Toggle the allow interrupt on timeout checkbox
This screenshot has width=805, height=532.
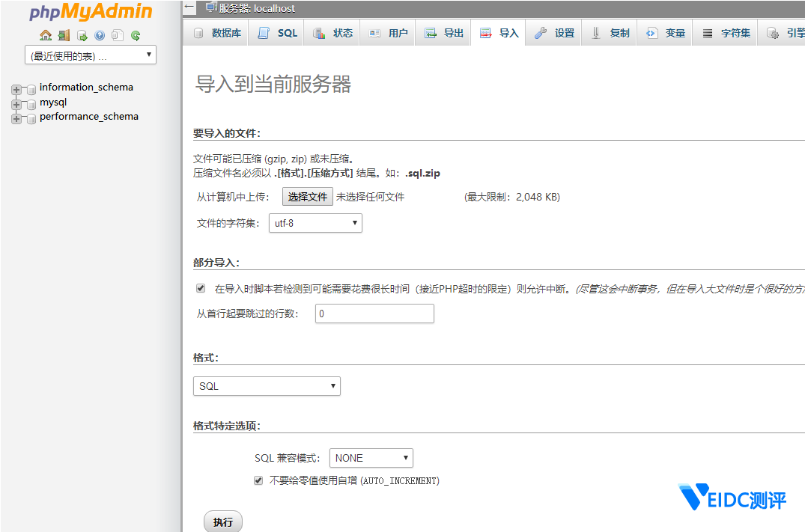[x=201, y=288]
